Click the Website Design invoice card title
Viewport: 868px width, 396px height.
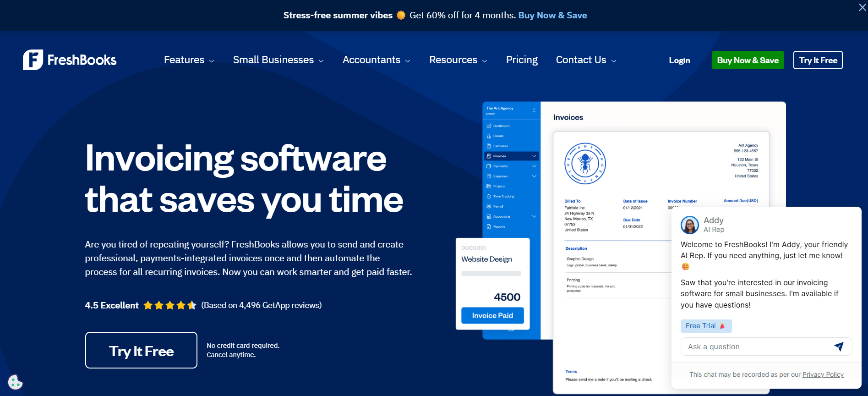click(x=486, y=259)
